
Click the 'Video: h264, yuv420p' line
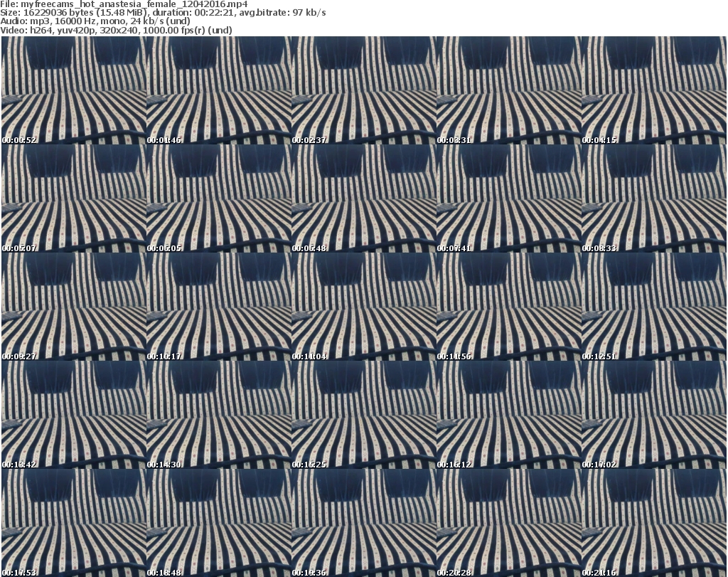[116, 30]
